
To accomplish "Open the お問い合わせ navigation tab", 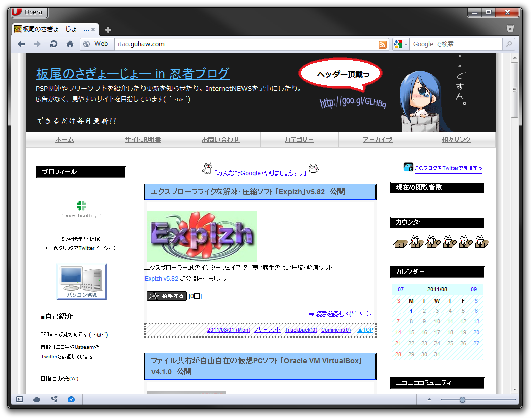I will point(221,140).
